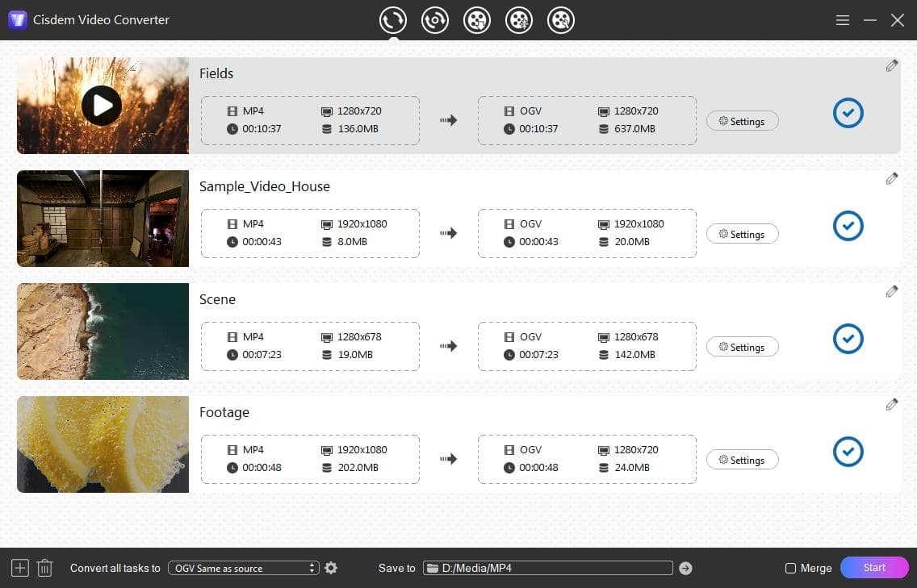The width and height of the screenshot is (917, 588).
Task: Switch to the first Convert tab icon
Action: click(393, 20)
